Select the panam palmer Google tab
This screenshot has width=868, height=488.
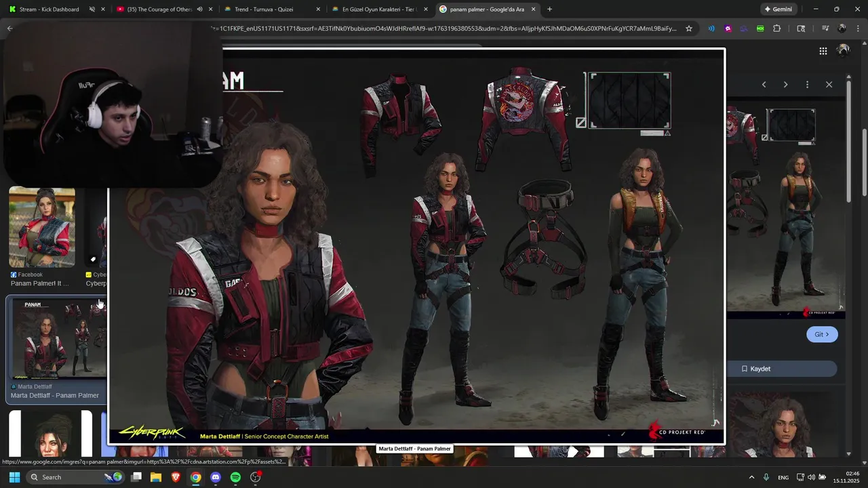pos(487,9)
